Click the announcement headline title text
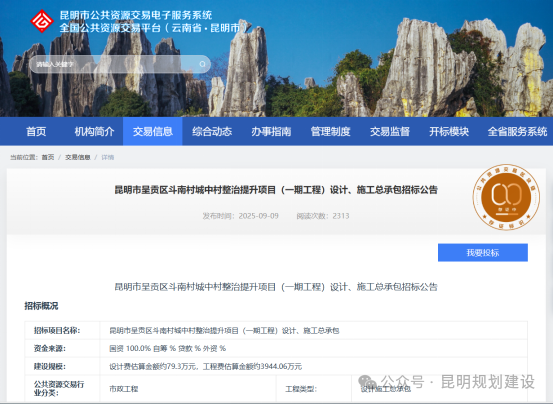The image size is (553, 404). [x=276, y=190]
